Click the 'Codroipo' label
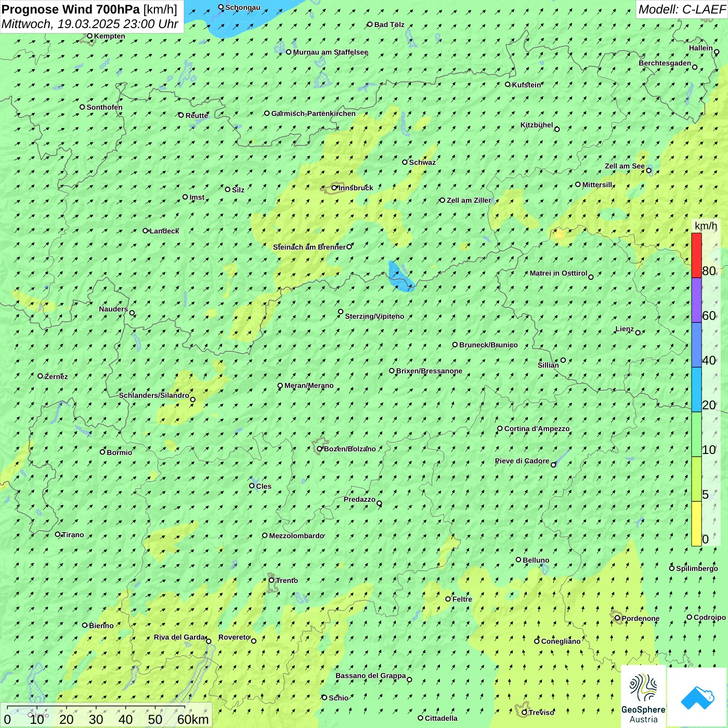 (710, 618)
